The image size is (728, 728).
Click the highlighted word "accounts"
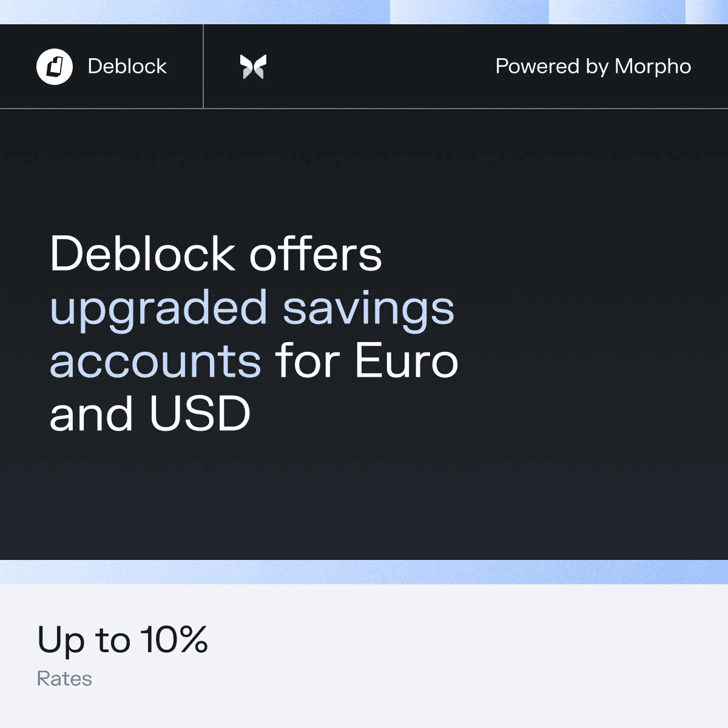tap(155, 361)
